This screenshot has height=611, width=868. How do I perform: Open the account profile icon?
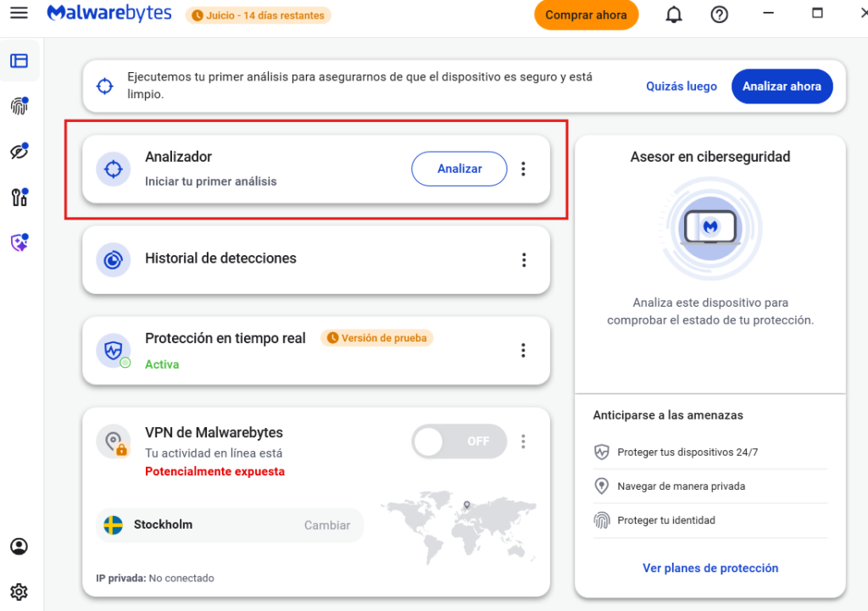click(19, 547)
